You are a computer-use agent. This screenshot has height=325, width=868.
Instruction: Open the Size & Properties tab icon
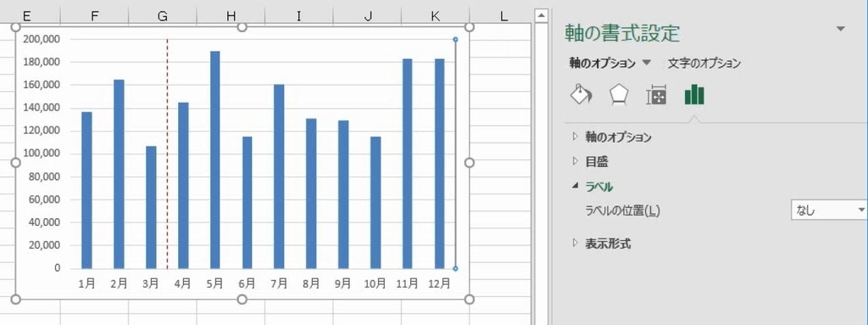point(656,95)
